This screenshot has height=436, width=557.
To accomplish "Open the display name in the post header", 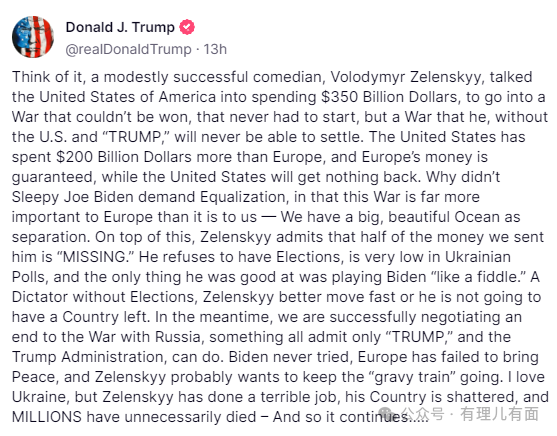I will [x=120, y=27].
